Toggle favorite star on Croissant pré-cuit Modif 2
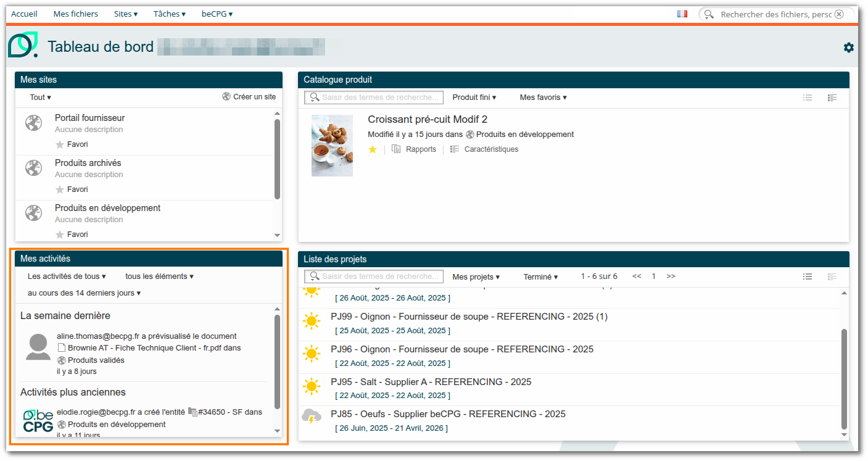The height and width of the screenshot is (461, 868). point(373,149)
